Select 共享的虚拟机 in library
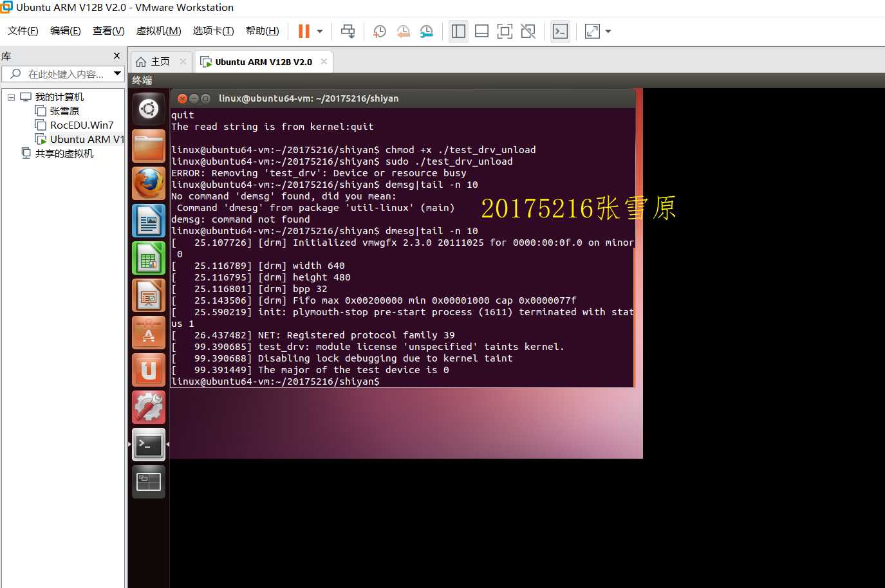885x588 pixels. point(64,154)
